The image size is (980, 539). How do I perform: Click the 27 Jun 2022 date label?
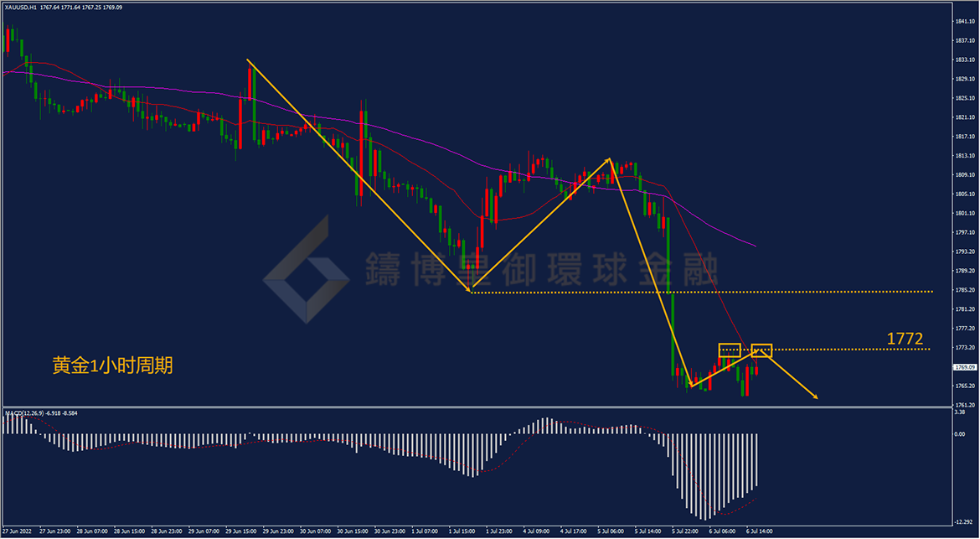(x=16, y=531)
